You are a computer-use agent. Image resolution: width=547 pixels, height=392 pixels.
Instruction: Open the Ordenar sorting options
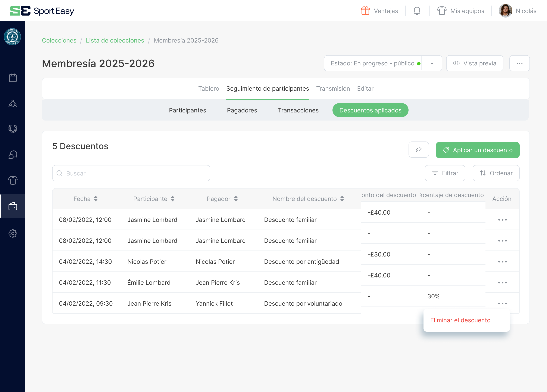[x=496, y=173]
